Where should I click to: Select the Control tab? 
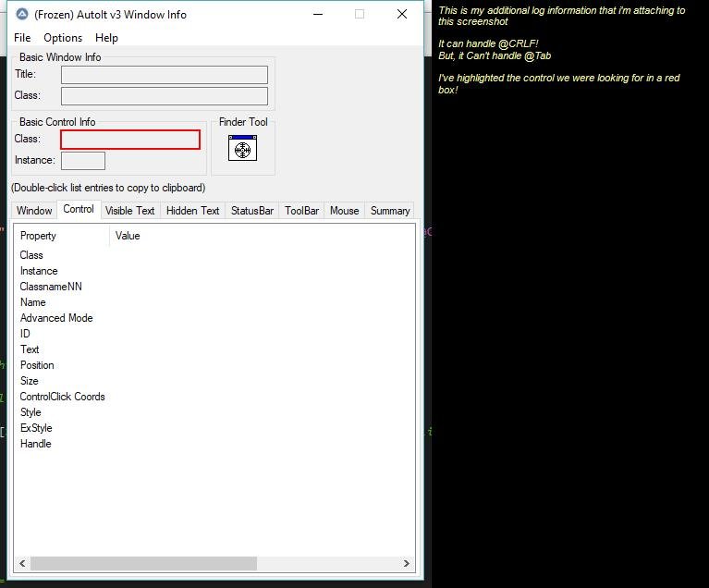(79, 209)
